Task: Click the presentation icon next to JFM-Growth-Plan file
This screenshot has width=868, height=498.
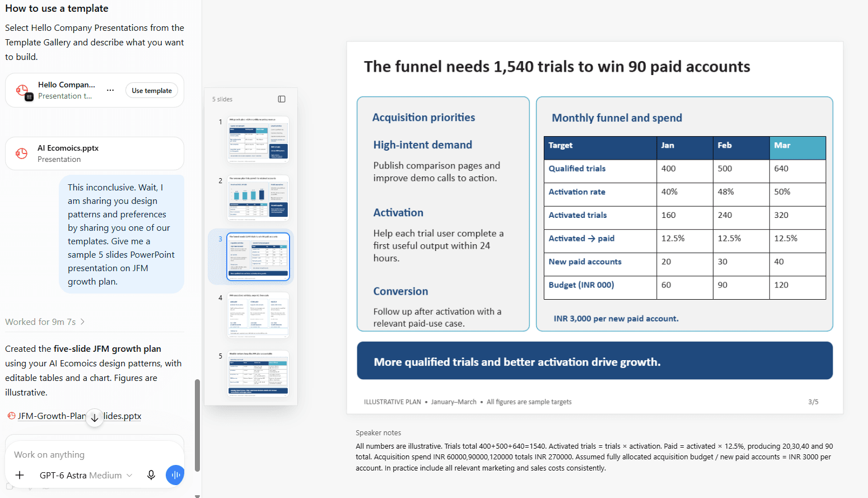Action: (x=11, y=416)
